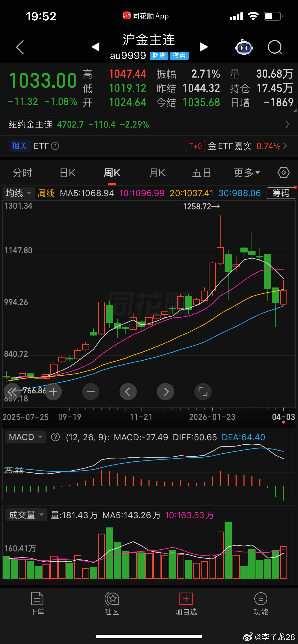
Task: Select the tallest green volume bar
Action: 228,550
